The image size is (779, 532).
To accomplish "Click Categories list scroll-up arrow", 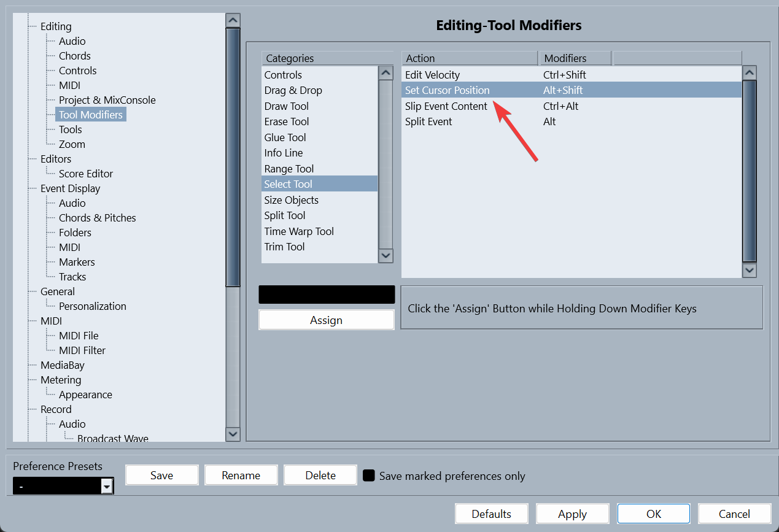I will (386, 73).
